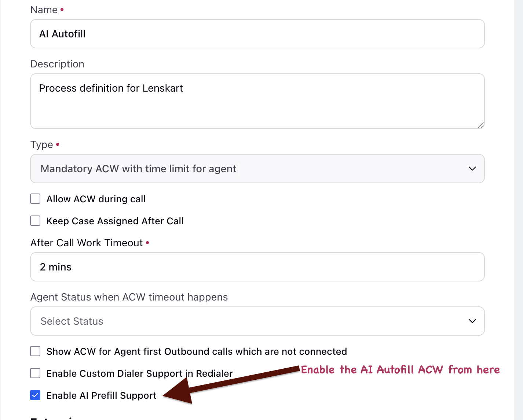Enable Custom Dialer Support in Redialer checkbox
This screenshot has height=420, width=523.
[x=35, y=373]
